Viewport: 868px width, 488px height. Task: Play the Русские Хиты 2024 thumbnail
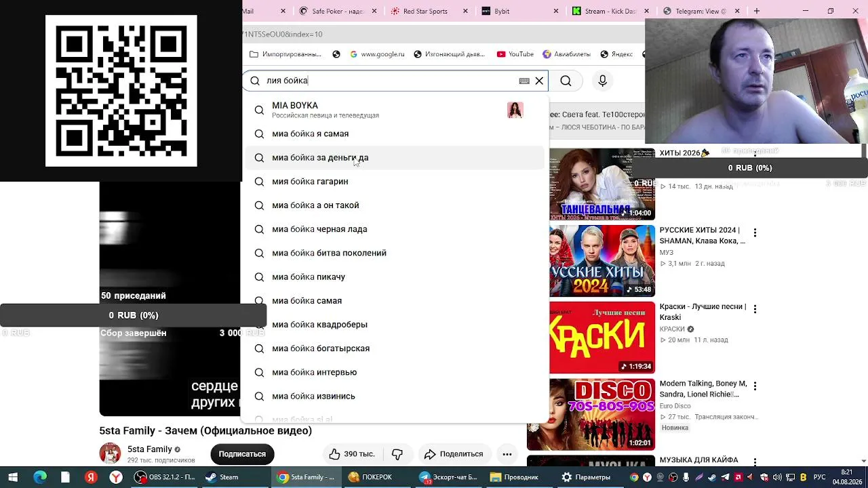pos(602,261)
